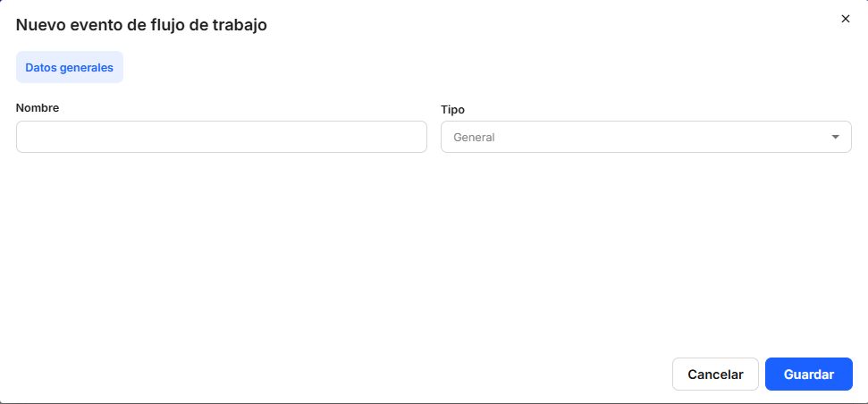The image size is (868, 404).
Task: Close the new workflow event dialog
Action: pyautogui.click(x=845, y=19)
